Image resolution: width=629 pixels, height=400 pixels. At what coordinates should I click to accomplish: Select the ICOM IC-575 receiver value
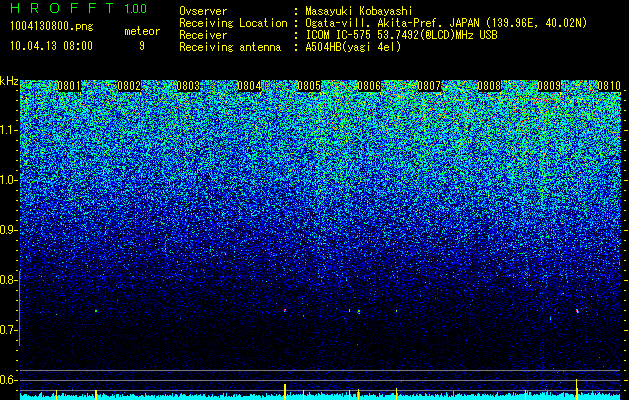[x=401, y=35]
